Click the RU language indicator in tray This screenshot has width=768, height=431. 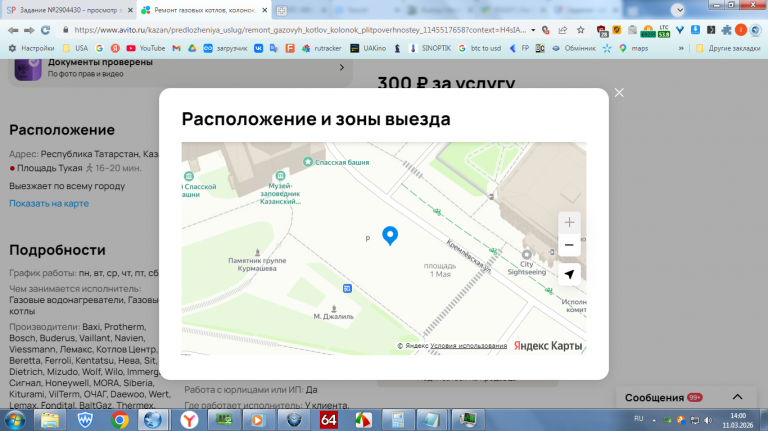[x=638, y=419]
